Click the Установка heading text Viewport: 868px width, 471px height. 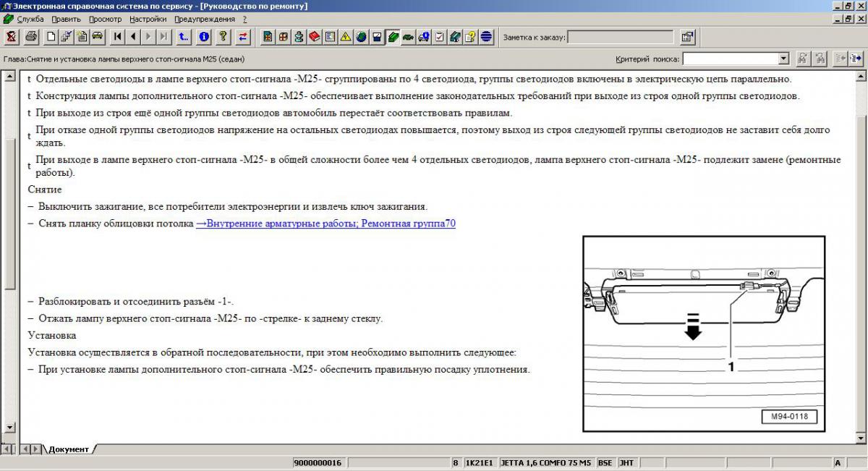pyautogui.click(x=52, y=336)
